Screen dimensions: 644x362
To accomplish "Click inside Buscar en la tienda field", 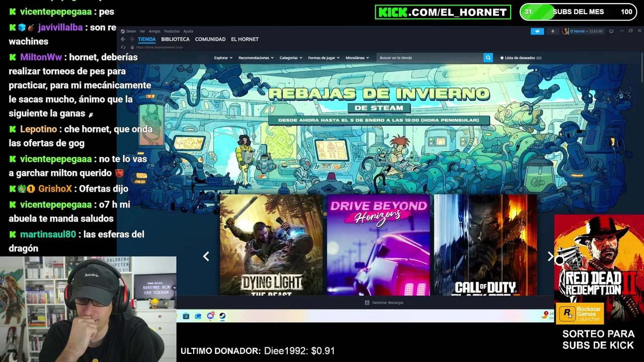I will click(x=430, y=58).
